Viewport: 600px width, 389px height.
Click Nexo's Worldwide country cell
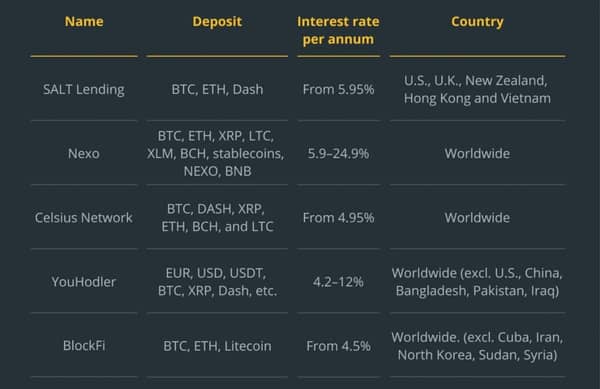tap(477, 153)
